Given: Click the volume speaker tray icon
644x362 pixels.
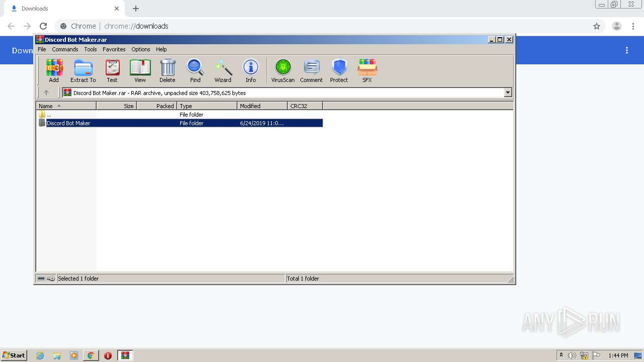Looking at the screenshot, I should click(x=572, y=355).
